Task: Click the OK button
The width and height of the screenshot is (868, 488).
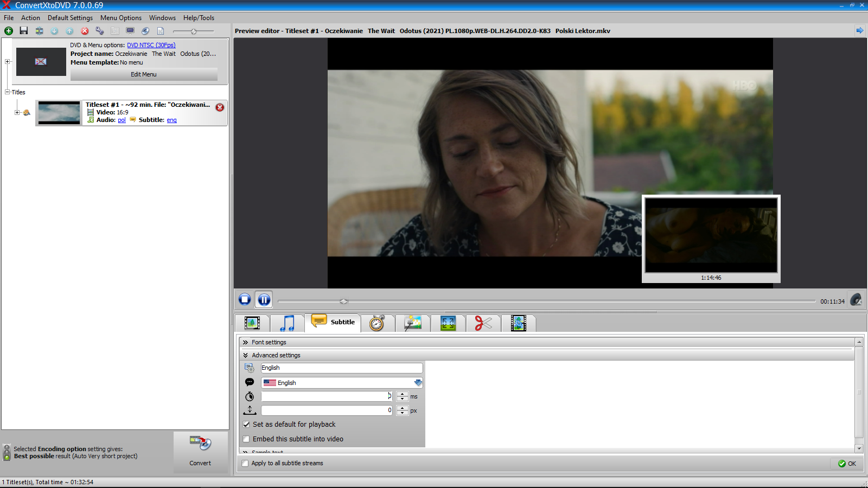Action: point(847,464)
